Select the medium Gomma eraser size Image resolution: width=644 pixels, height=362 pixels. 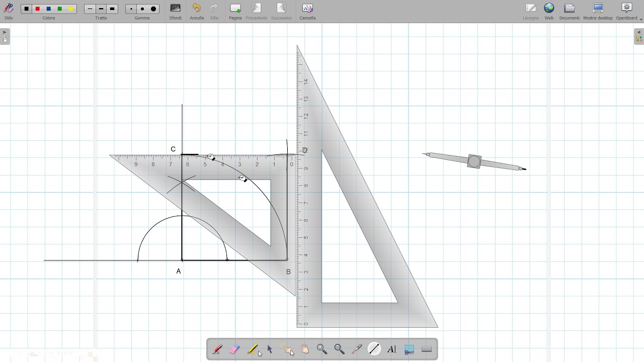[x=142, y=9]
